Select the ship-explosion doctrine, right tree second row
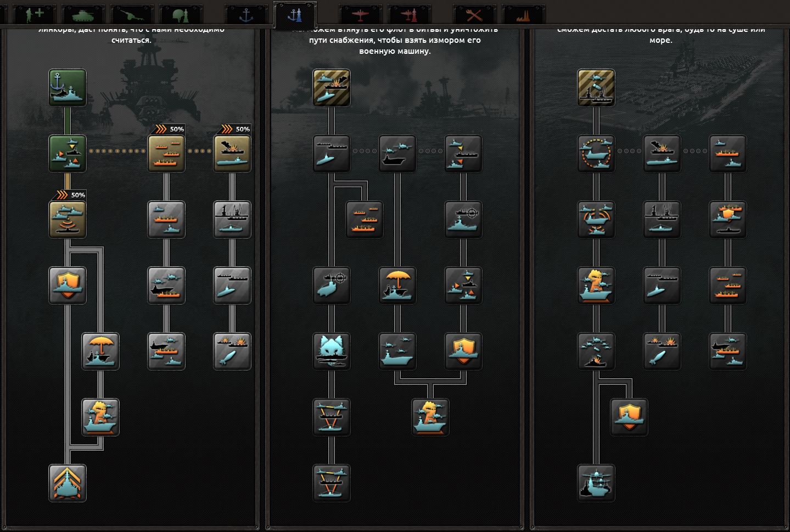 (x=662, y=154)
